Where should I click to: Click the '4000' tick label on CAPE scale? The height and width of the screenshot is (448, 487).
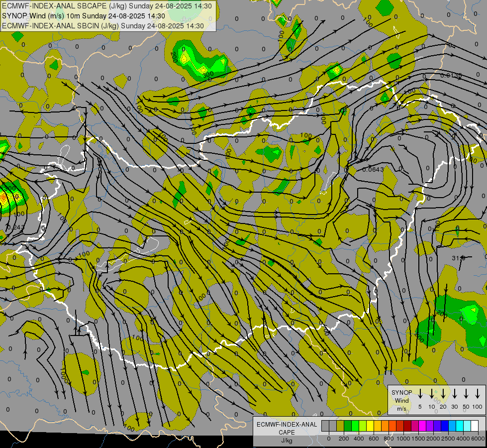(x=463, y=439)
